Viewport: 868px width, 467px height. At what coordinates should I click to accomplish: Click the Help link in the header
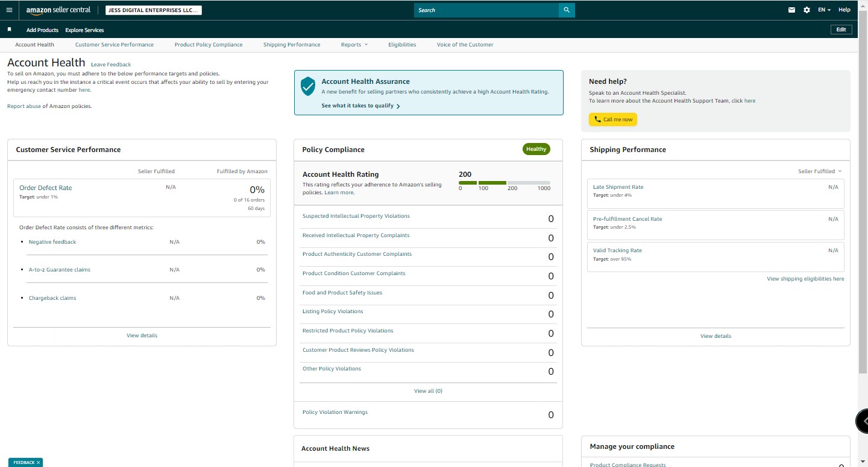(844, 10)
